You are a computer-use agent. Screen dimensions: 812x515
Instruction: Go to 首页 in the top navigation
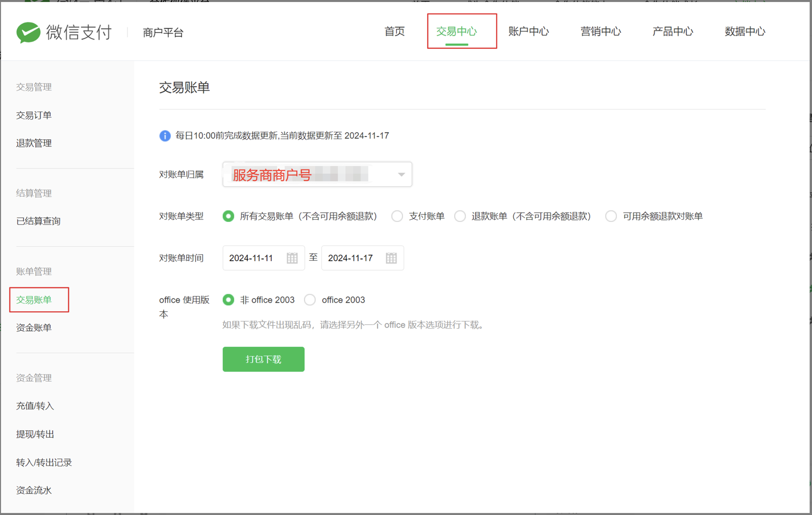point(395,31)
